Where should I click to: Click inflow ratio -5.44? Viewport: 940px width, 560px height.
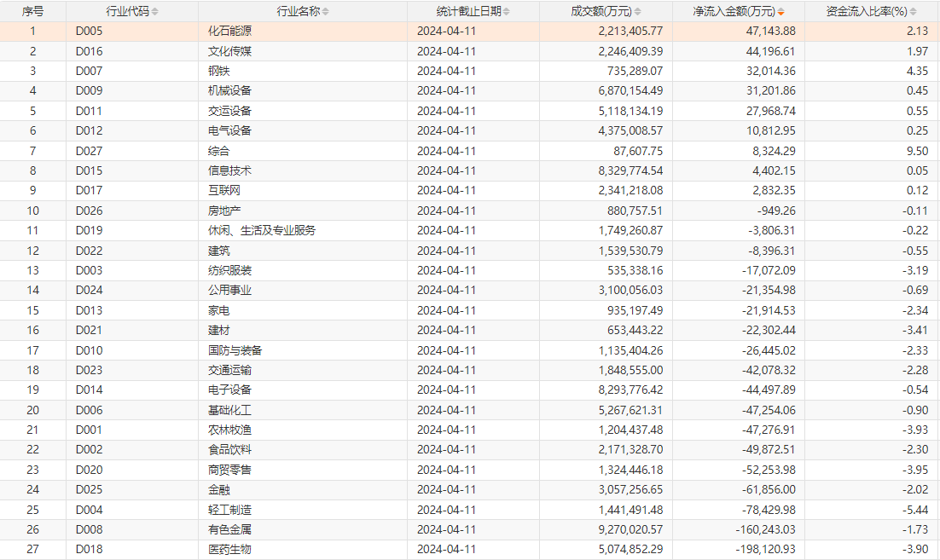[915, 511]
